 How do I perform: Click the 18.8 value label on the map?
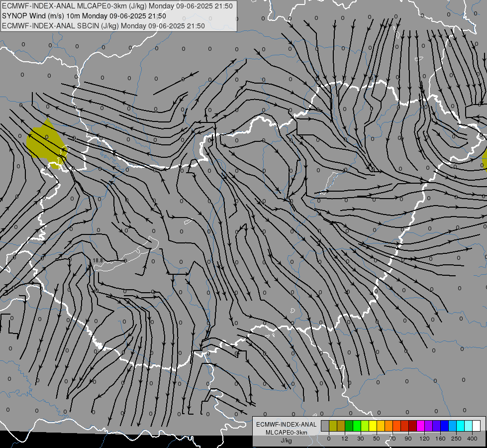[x=98, y=260]
